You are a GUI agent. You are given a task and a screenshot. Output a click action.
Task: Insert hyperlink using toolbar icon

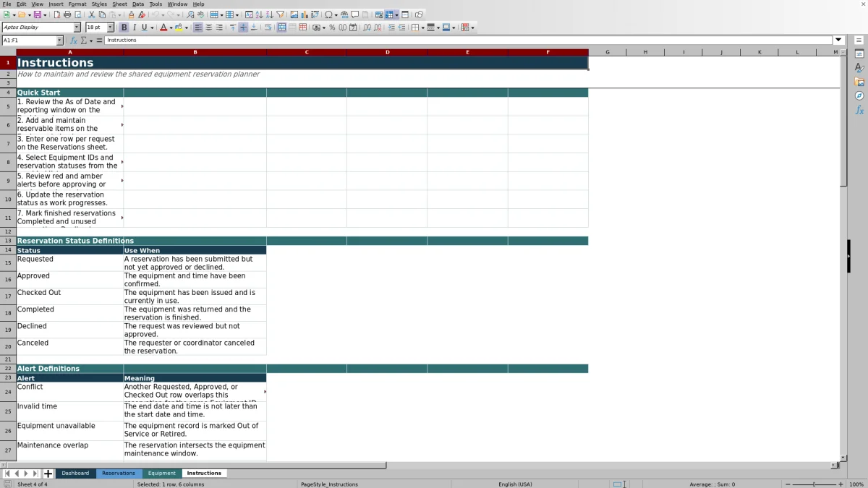[x=344, y=14]
